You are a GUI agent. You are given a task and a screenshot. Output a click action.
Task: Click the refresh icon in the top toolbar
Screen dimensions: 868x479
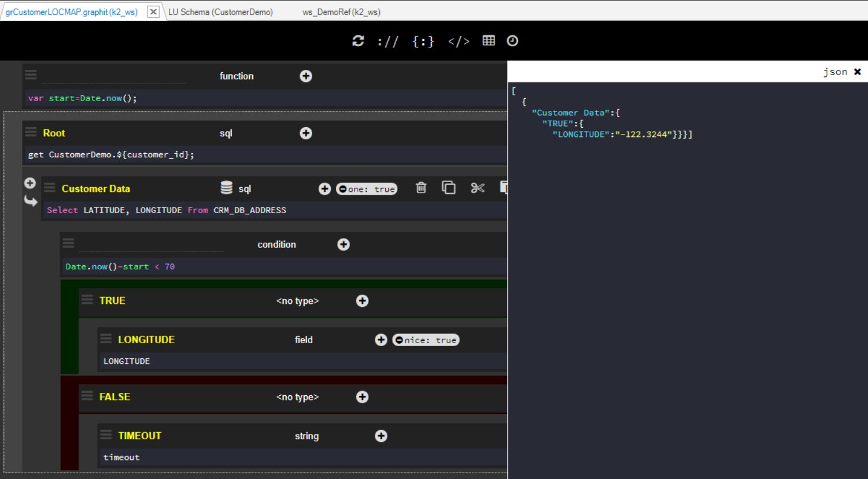(x=358, y=40)
